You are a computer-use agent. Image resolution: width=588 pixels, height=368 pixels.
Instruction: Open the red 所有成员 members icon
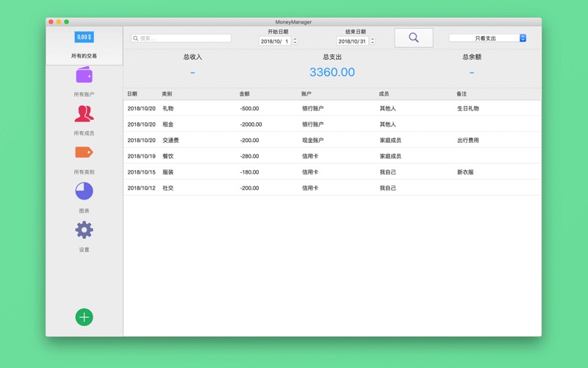[x=84, y=114]
